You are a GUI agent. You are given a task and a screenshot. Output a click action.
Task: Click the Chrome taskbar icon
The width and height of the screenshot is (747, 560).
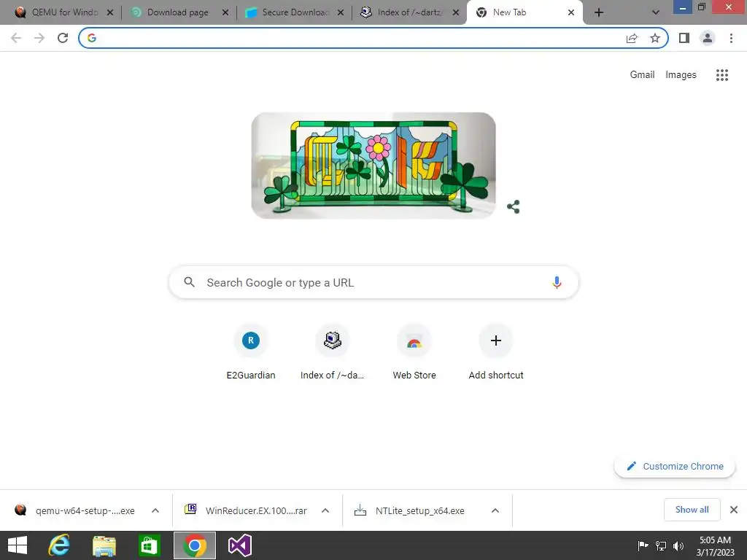tap(194, 545)
